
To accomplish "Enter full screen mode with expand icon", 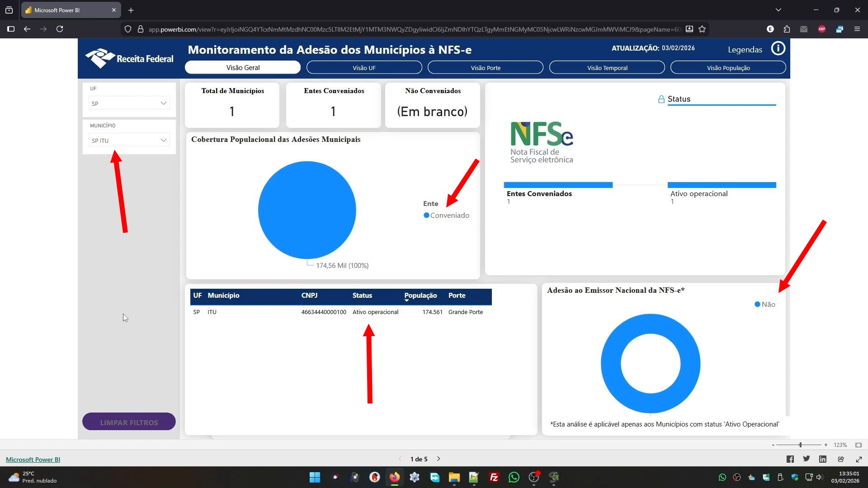I will 859,459.
